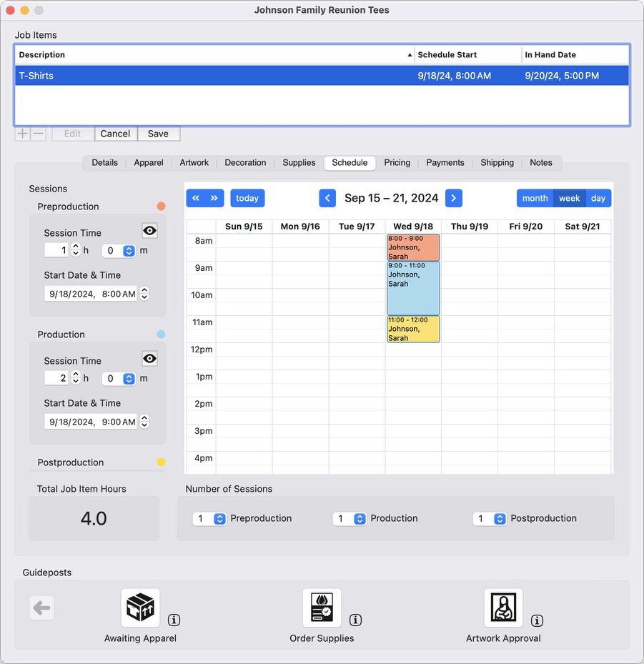Click the Save button
Image resolution: width=644 pixels, height=664 pixels.
point(158,134)
